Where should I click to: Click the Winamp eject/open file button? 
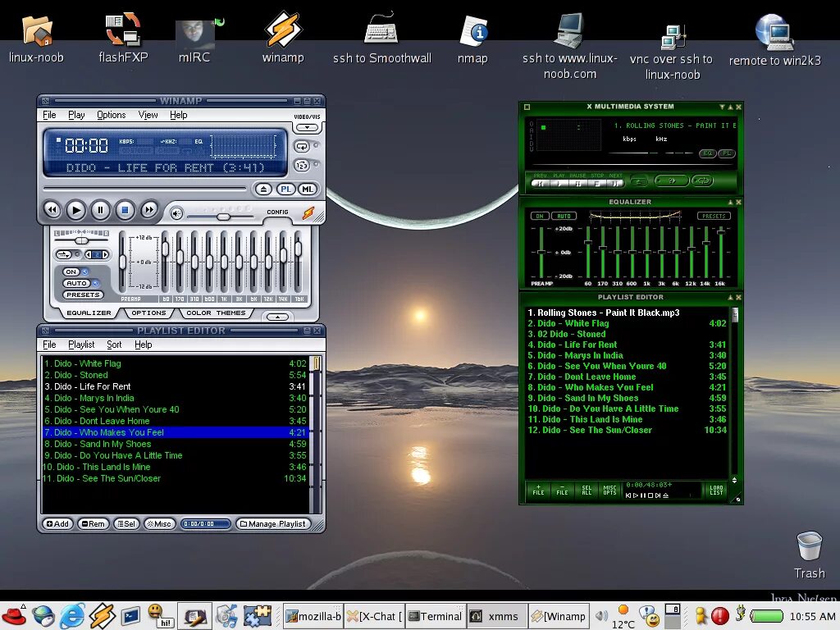(262, 189)
